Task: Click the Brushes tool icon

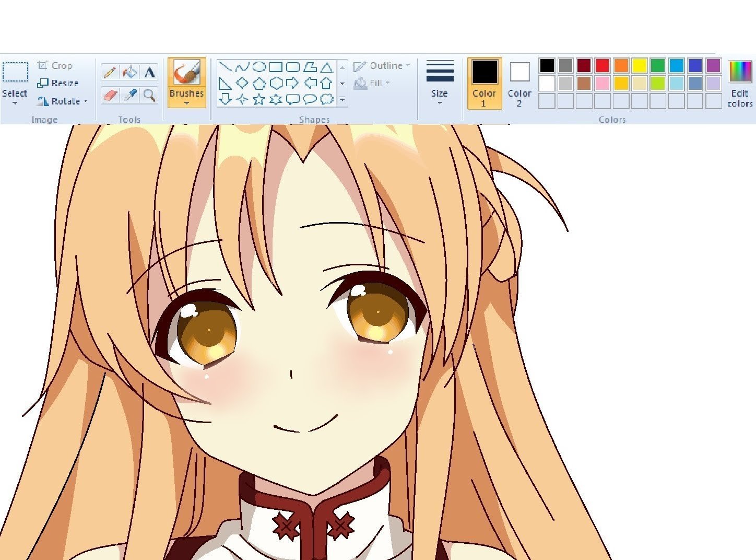Action: tap(186, 72)
